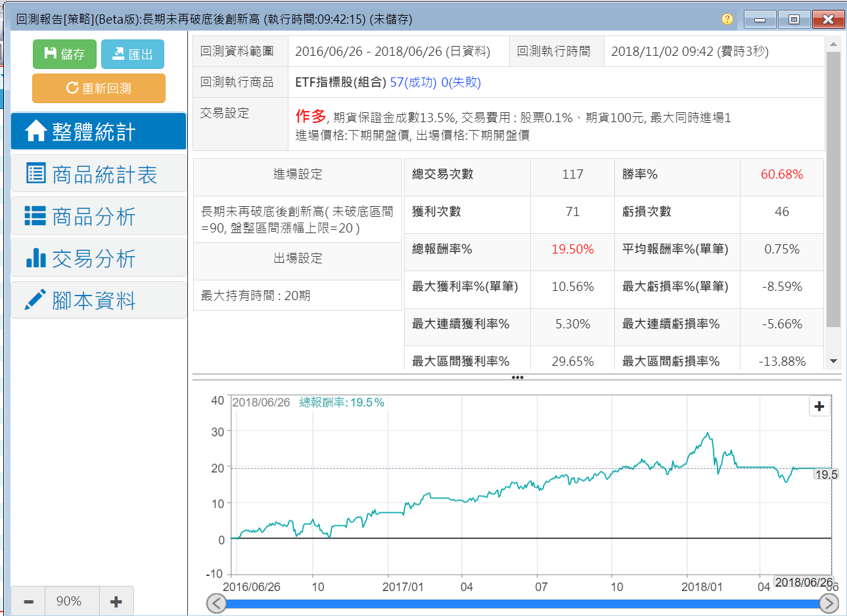Save report with the green 儲存 button
Screen dimensions: 847x616
tap(64, 54)
